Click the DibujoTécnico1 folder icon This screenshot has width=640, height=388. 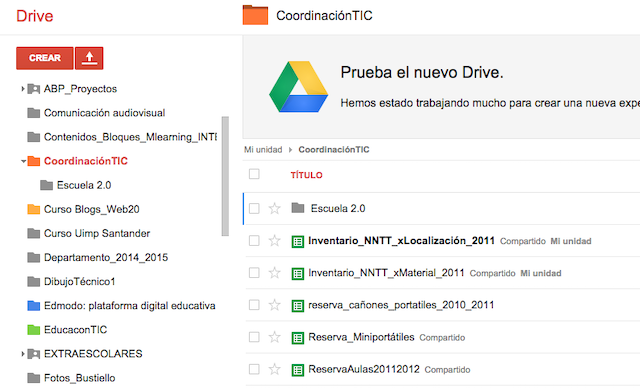click(x=33, y=281)
